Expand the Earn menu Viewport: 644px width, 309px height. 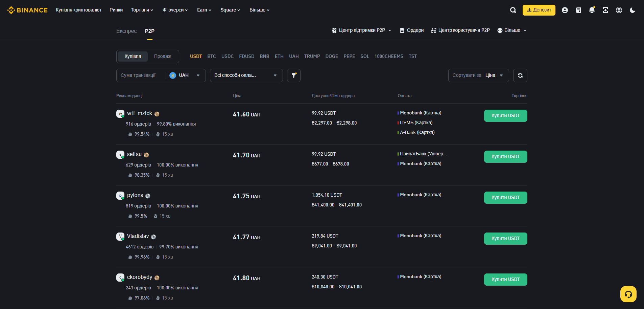(204, 10)
